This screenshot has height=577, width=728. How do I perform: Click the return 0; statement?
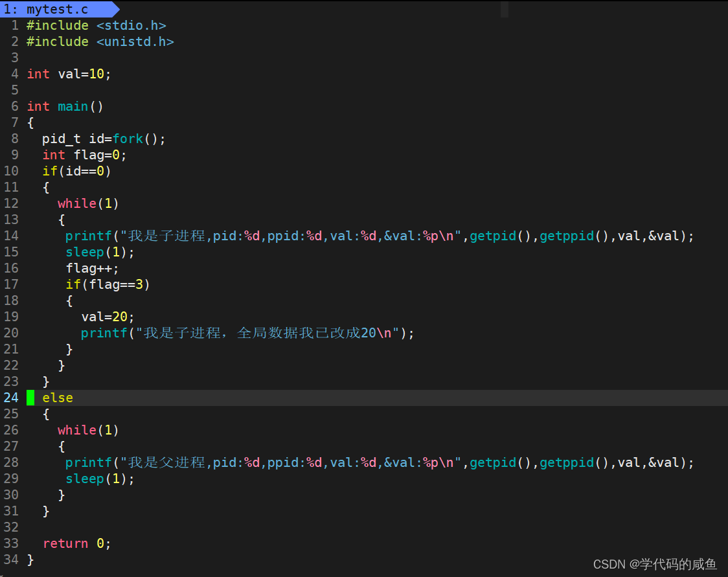76,543
